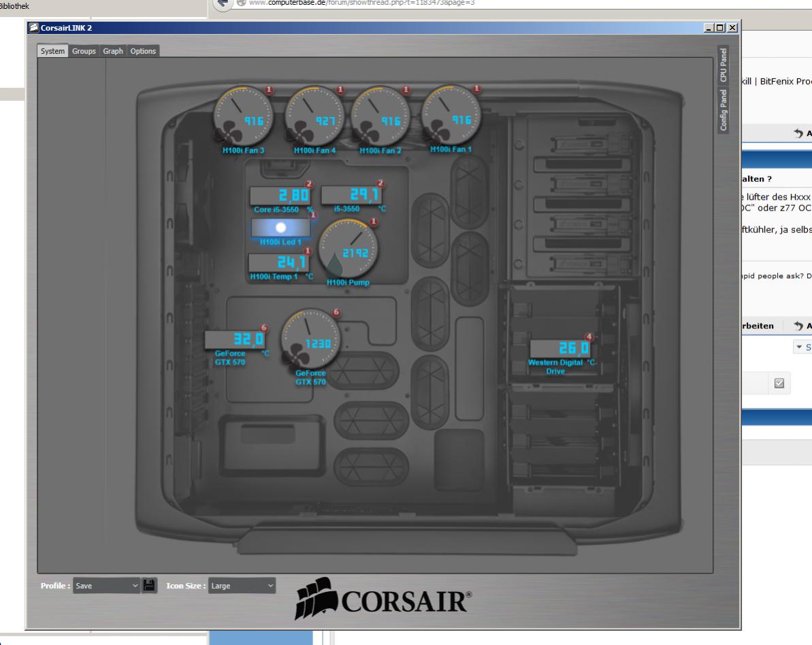Select the H100i Fan 3 gauge
The width and height of the screenshot is (812, 645).
click(x=243, y=116)
